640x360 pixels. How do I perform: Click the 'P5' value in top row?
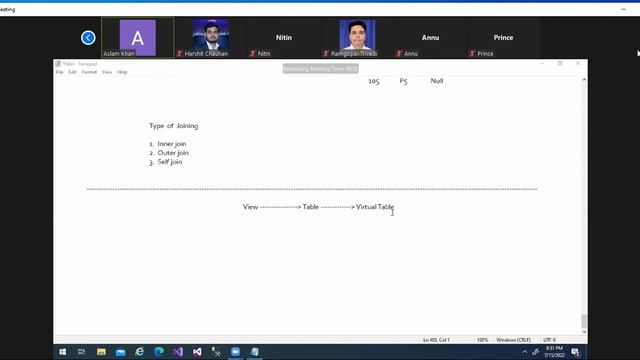coord(403,81)
